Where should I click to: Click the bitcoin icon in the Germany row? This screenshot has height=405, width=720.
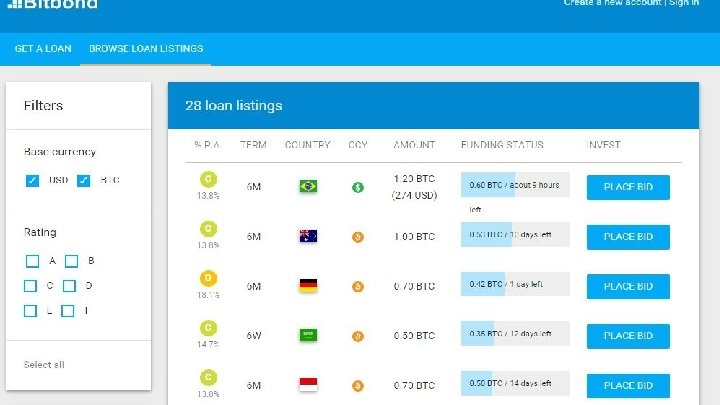(358, 287)
